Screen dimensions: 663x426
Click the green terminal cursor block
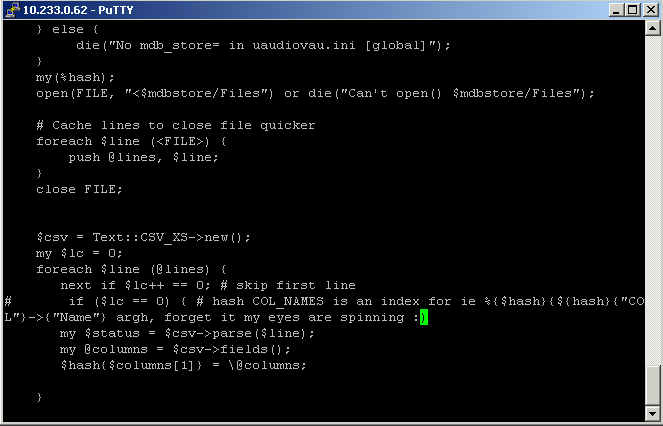point(424,317)
